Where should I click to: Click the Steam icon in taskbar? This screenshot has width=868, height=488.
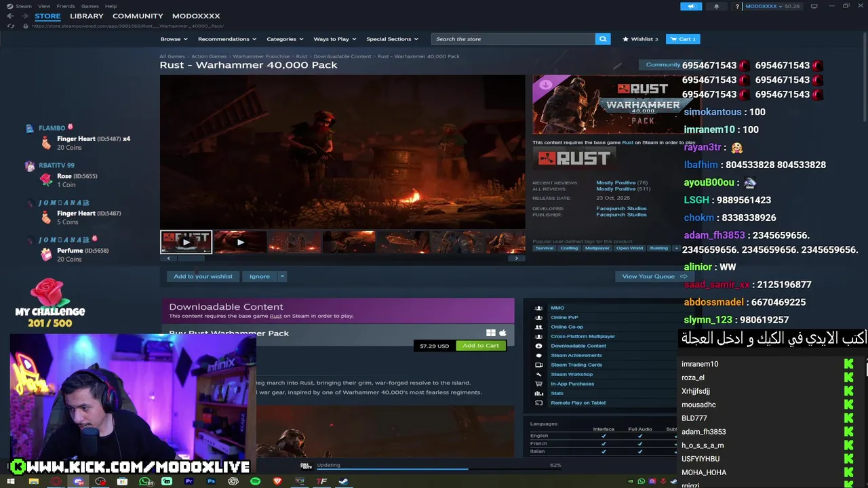click(344, 481)
